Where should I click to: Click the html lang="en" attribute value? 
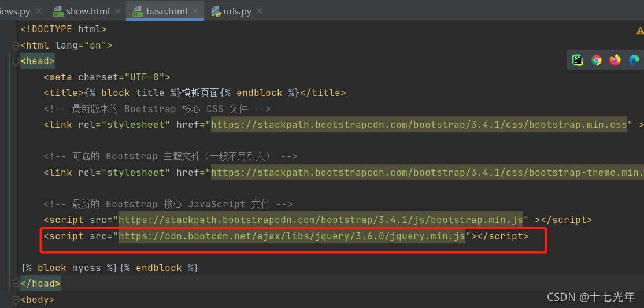coord(95,46)
